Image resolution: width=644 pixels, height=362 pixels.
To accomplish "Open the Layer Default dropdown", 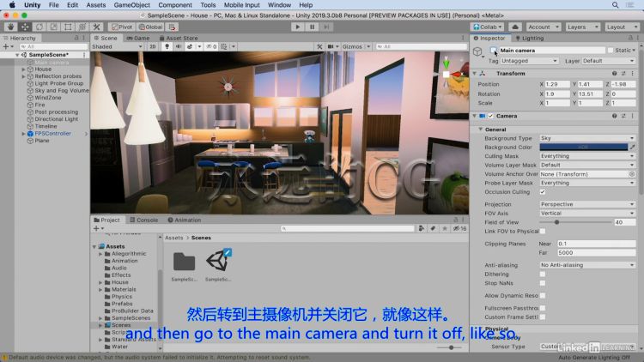I will point(608,61).
